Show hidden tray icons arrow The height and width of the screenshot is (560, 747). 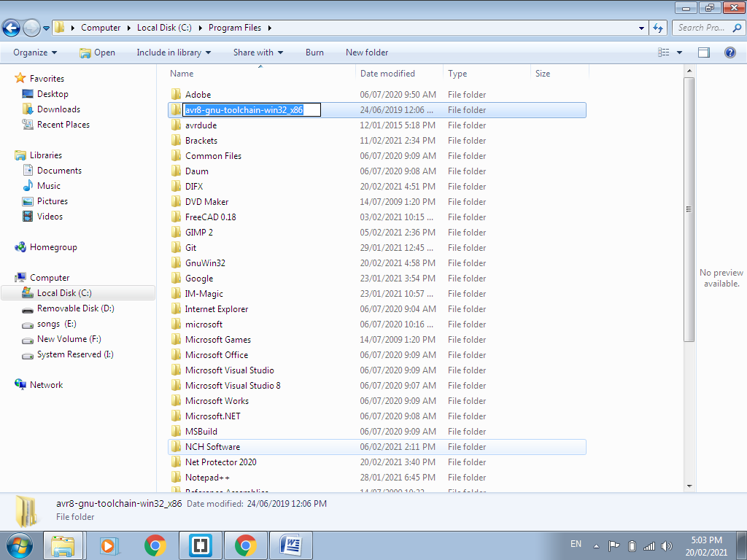click(x=596, y=545)
